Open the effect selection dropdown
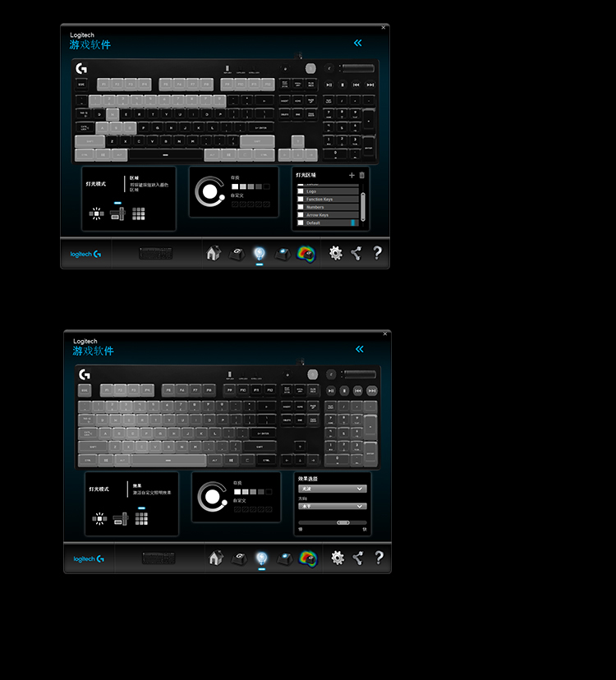 click(333, 489)
